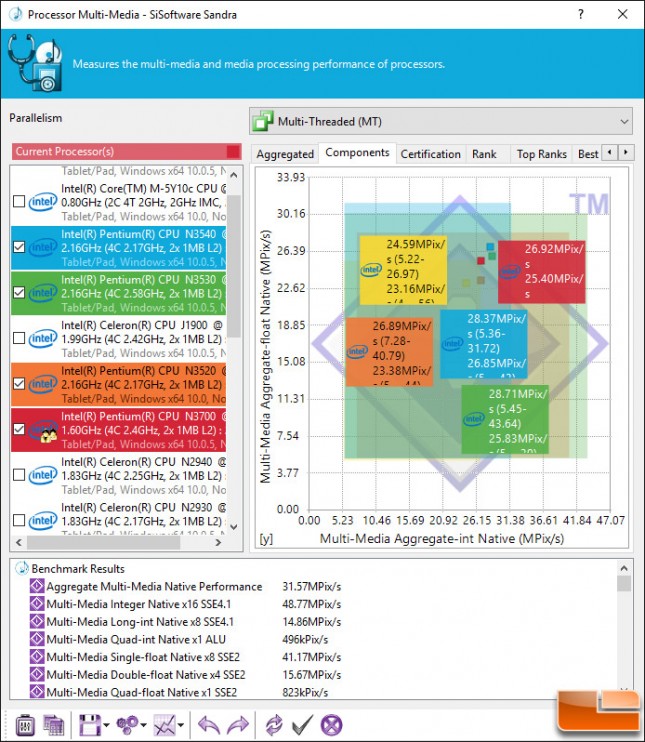Check the Celeron N2940 checkbox
This screenshot has height=742, width=645.
[x=19, y=475]
